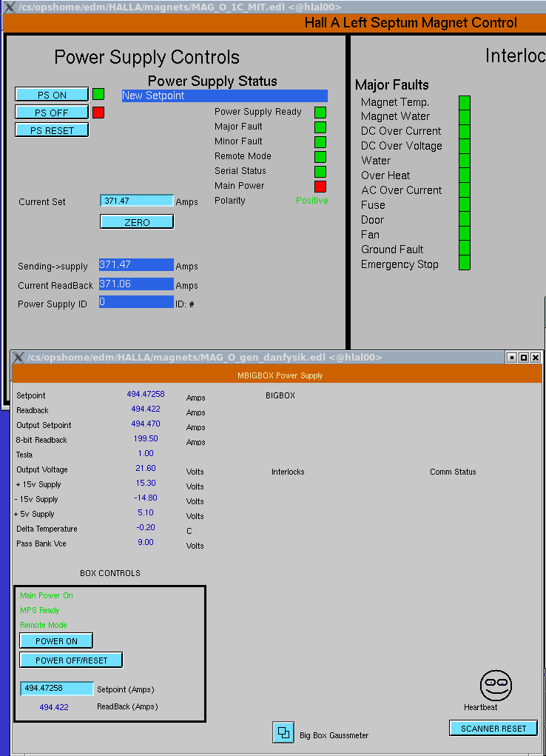The image size is (546, 756).
Task: Click the Current Set input field 371.47
Action: (137, 201)
